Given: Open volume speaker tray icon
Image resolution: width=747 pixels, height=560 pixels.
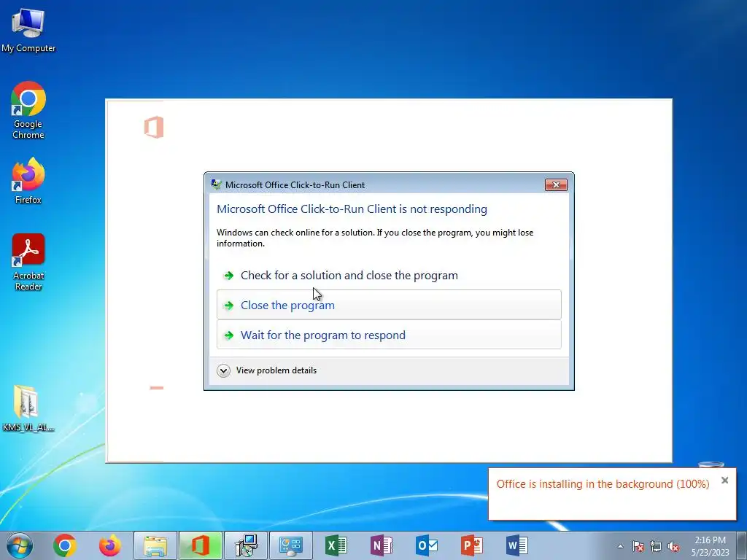Looking at the screenshot, I should click(673, 546).
